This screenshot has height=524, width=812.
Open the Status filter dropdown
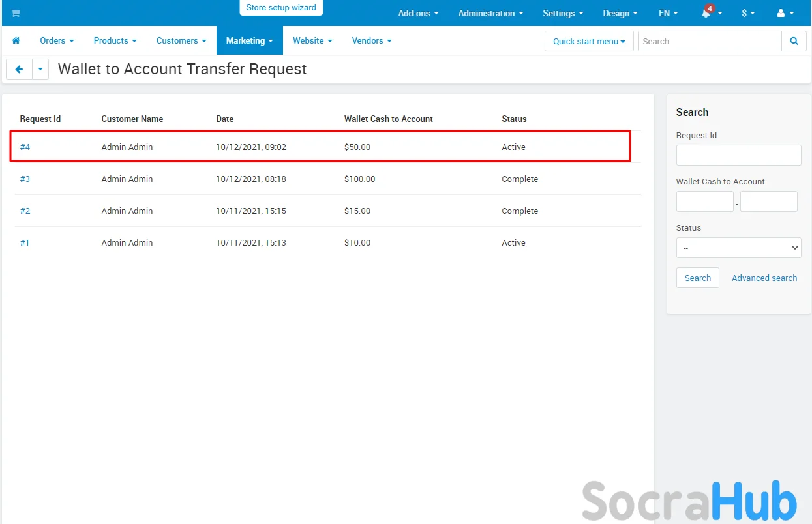(x=738, y=248)
